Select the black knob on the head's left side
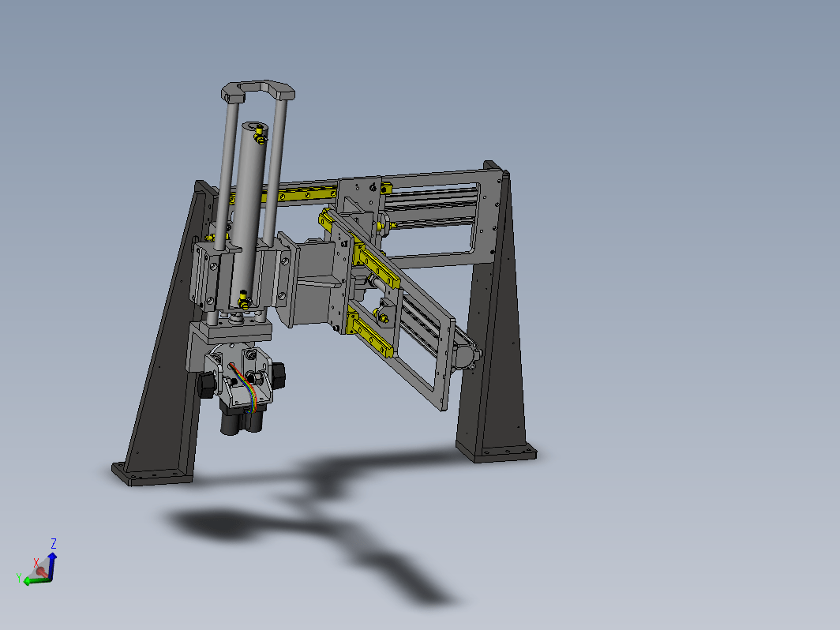 [x=207, y=384]
